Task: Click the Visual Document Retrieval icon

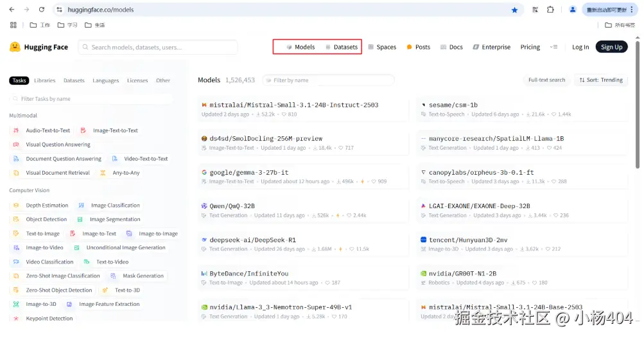Action: 16,173
